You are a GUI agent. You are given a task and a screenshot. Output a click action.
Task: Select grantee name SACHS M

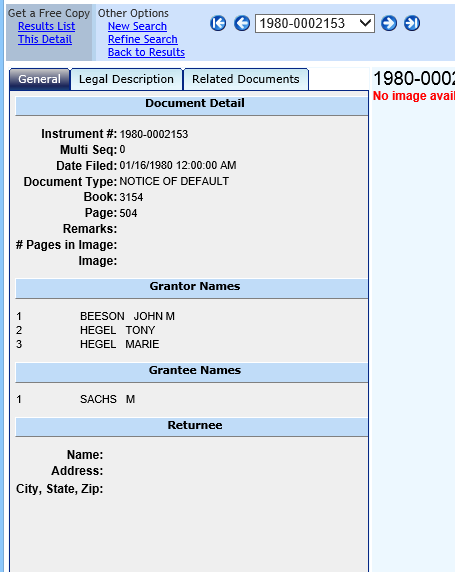[107, 399]
